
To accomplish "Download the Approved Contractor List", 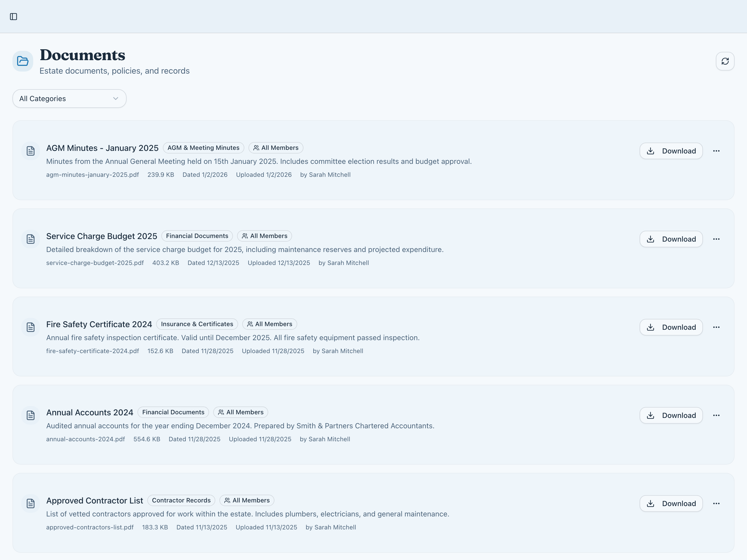I will [671, 503].
